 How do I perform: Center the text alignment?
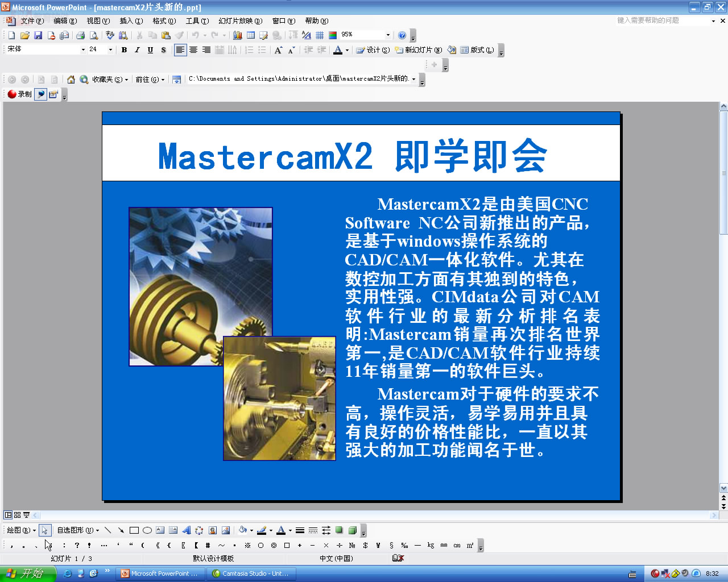point(193,50)
